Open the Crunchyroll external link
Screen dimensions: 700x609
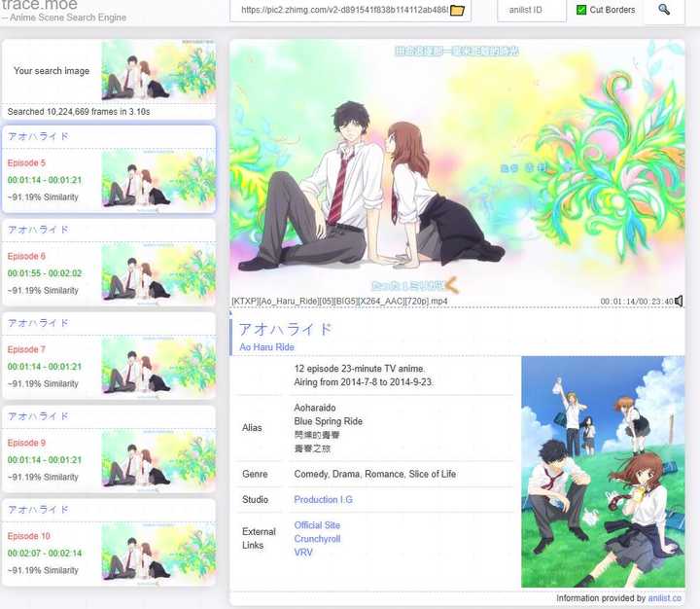pyautogui.click(x=317, y=539)
